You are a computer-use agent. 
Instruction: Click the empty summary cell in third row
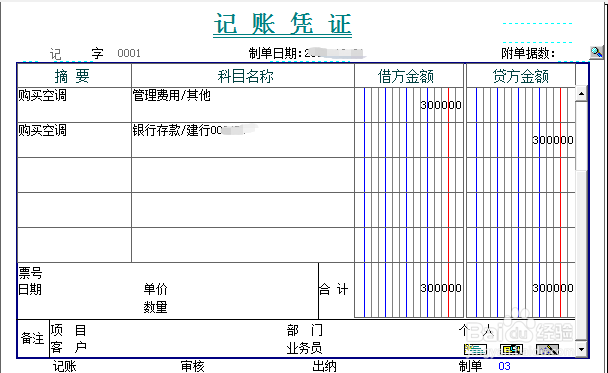(x=74, y=175)
